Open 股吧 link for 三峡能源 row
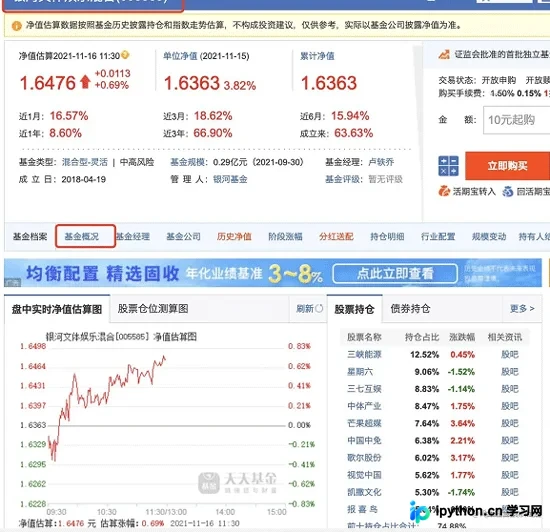550x532 pixels. pos(510,355)
